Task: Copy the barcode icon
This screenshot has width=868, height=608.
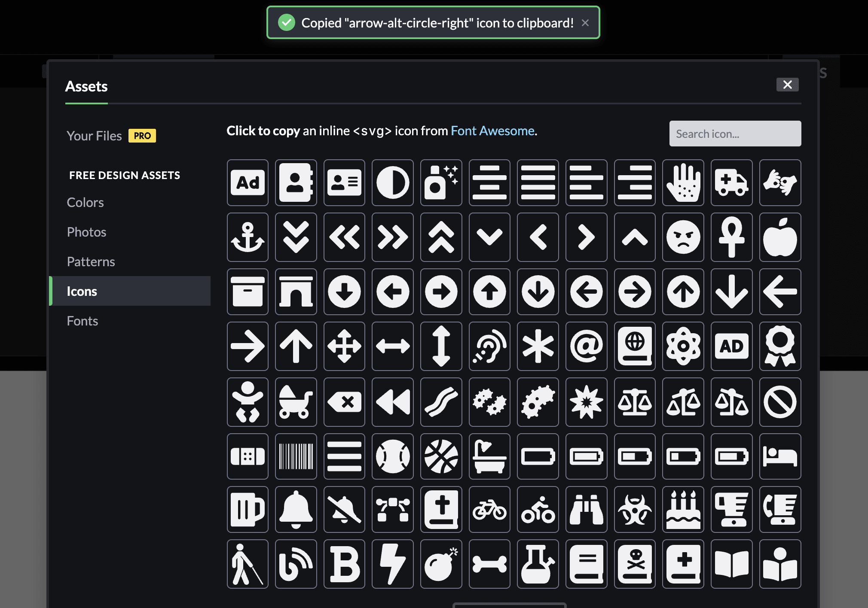Action: (x=296, y=456)
